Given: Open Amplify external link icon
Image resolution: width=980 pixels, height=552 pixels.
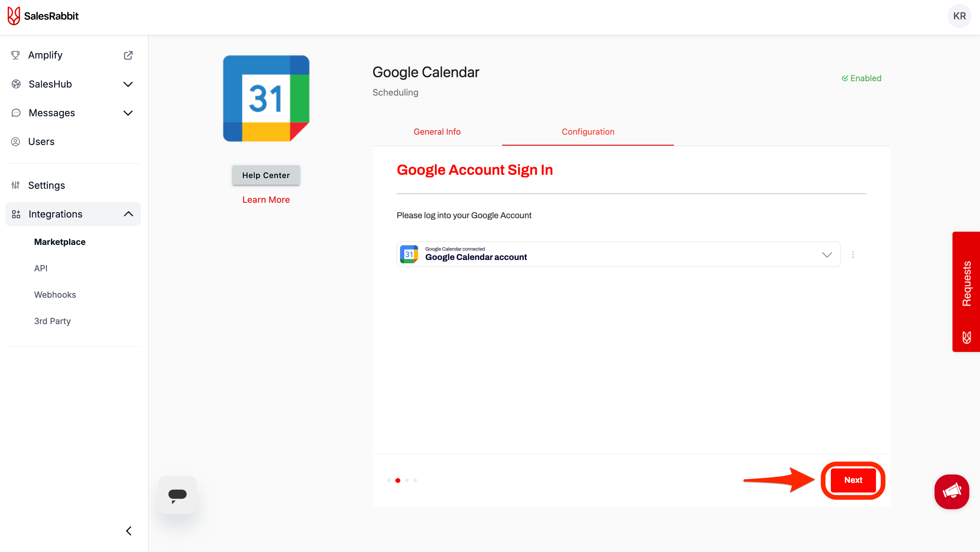Looking at the screenshot, I should click(x=128, y=55).
